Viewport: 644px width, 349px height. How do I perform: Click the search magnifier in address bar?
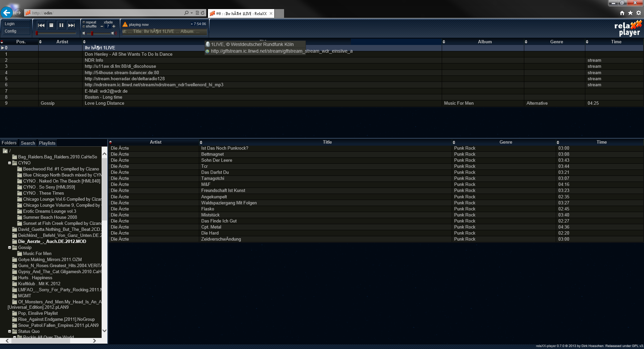point(186,13)
